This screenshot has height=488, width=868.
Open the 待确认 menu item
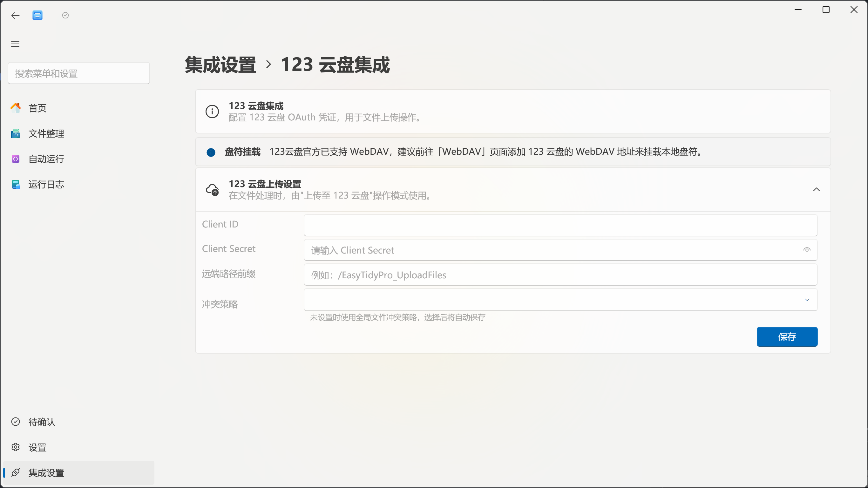79,422
